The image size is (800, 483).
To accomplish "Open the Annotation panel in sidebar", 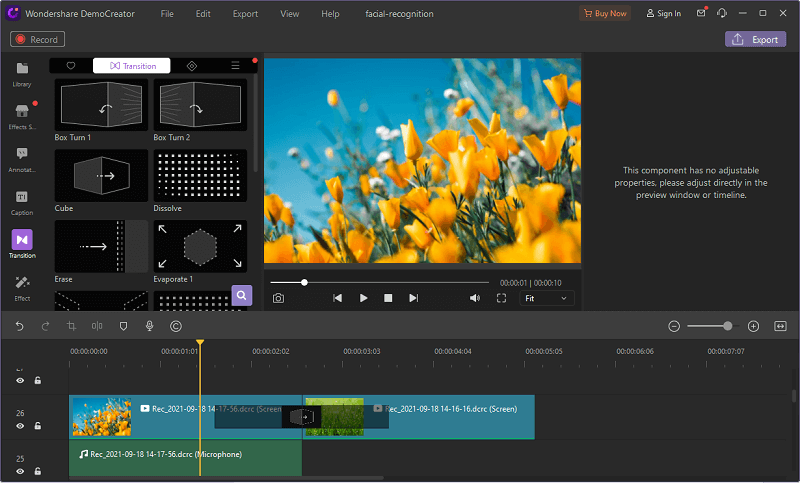I will pyautogui.click(x=21, y=158).
